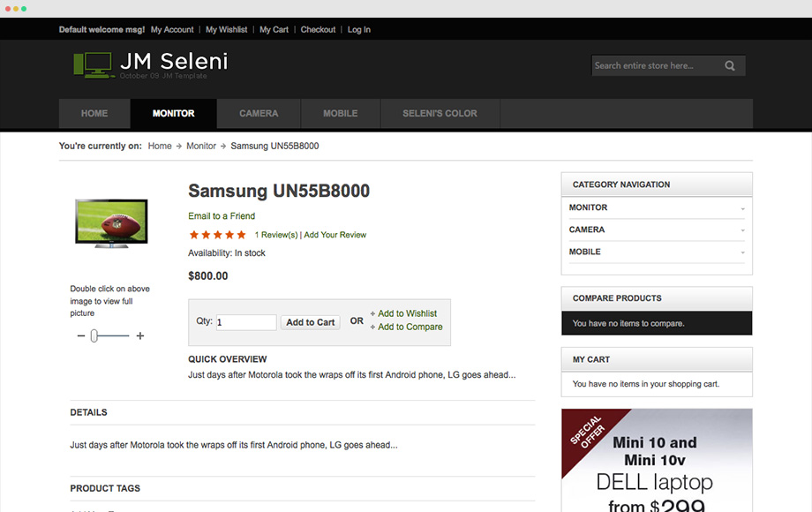Open the Log In link
Image resolution: width=812 pixels, height=512 pixels.
tap(359, 29)
